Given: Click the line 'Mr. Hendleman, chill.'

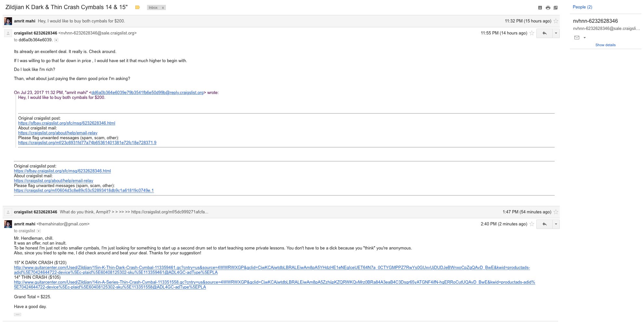Looking at the screenshot, I should coord(34,238).
